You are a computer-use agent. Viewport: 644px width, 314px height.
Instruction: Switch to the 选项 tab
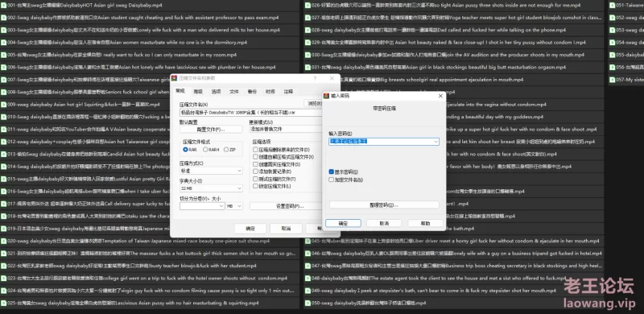pos(216,92)
